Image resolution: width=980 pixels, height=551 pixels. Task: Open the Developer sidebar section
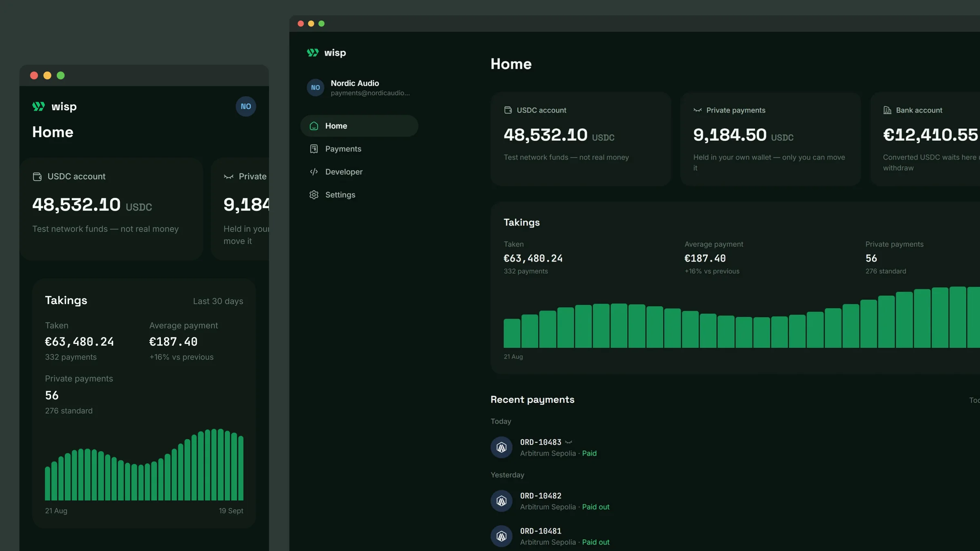359,172
